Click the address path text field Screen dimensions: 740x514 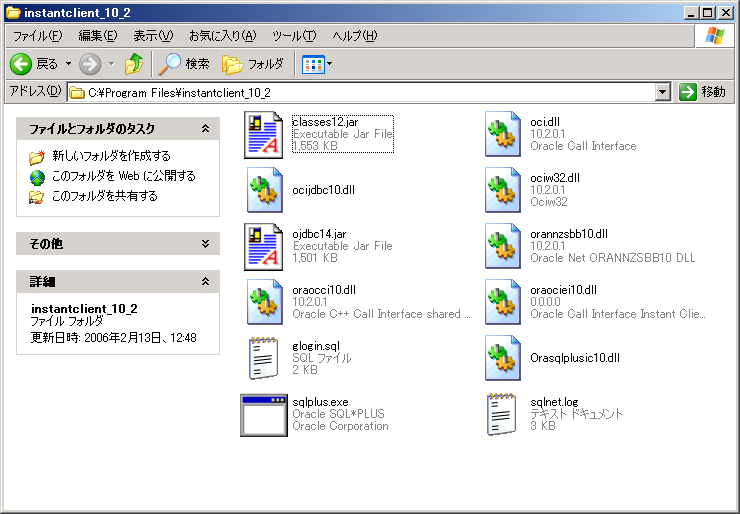[361, 93]
